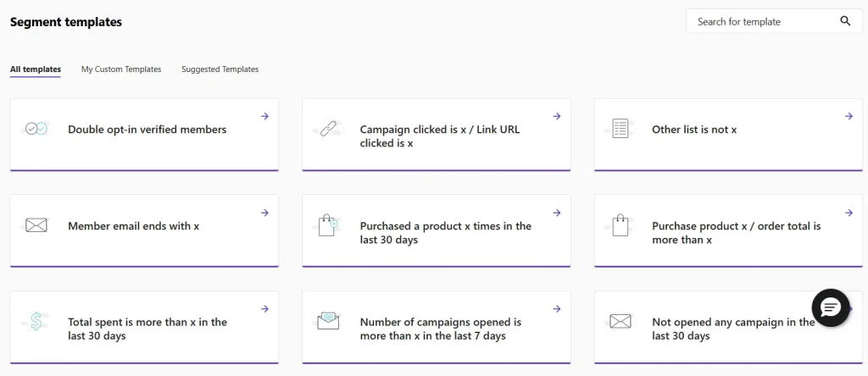Select Not opened any campaign title
The height and width of the screenshot is (376, 868).
coord(733,329)
